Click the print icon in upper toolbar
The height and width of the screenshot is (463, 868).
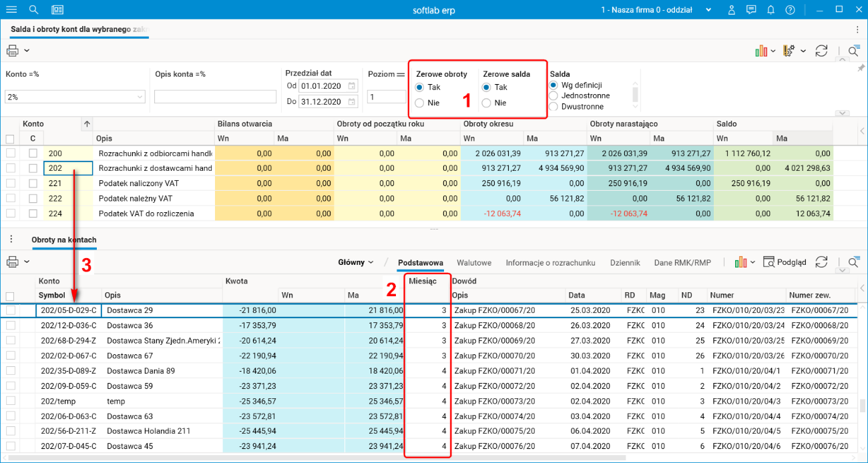[x=13, y=51]
